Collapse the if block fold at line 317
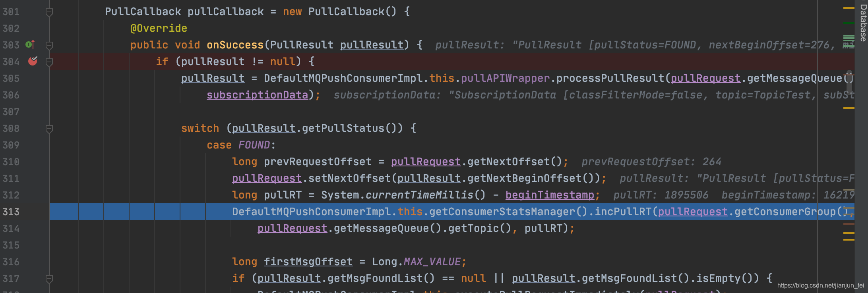Screen dimensions: 868x293 (49, 279)
